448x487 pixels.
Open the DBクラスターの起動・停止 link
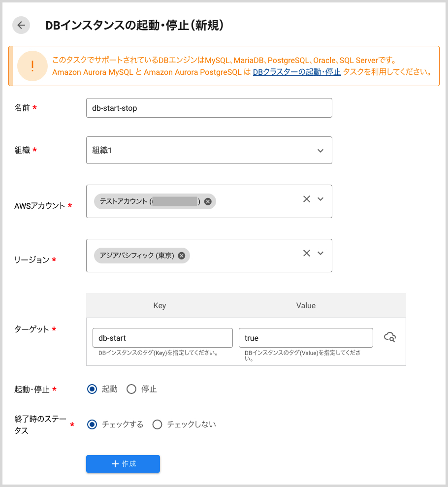click(x=297, y=72)
